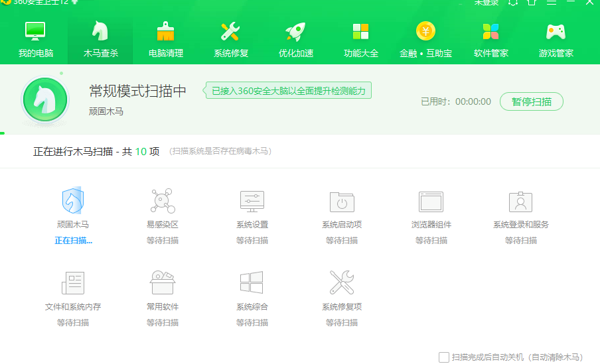Select the 系统启动项 startup folder icon
This screenshot has height=364, width=600.
(342, 201)
